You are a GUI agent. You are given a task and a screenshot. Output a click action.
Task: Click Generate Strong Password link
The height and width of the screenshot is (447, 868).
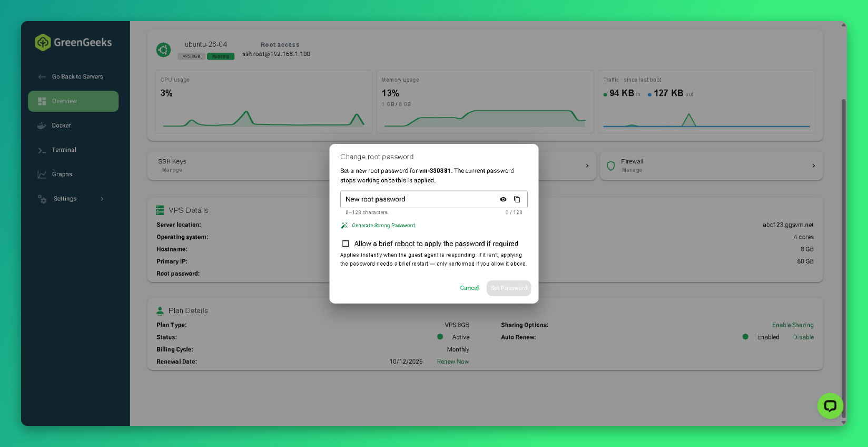(x=383, y=226)
